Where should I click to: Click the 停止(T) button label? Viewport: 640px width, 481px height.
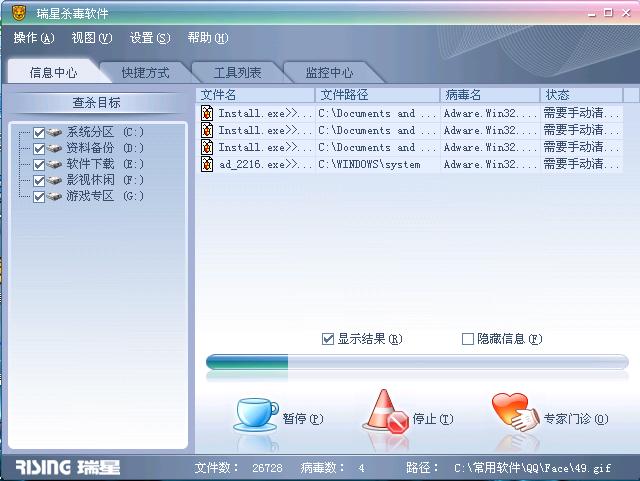point(433,419)
